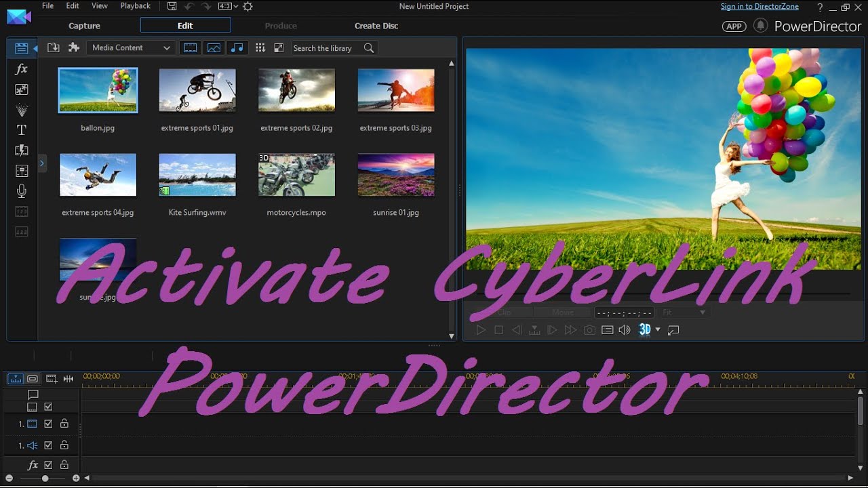Click the undock preview window icon
The width and height of the screenshot is (868, 488).
click(673, 330)
